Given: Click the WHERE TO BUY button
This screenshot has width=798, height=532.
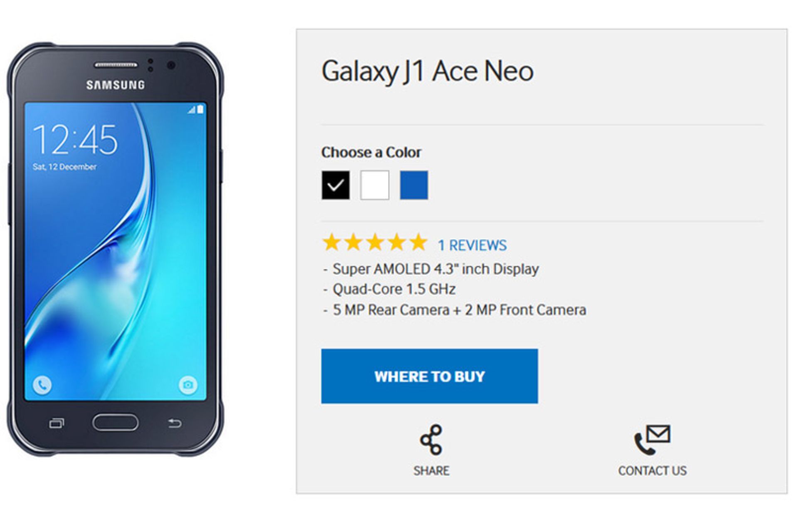Looking at the screenshot, I should [429, 376].
